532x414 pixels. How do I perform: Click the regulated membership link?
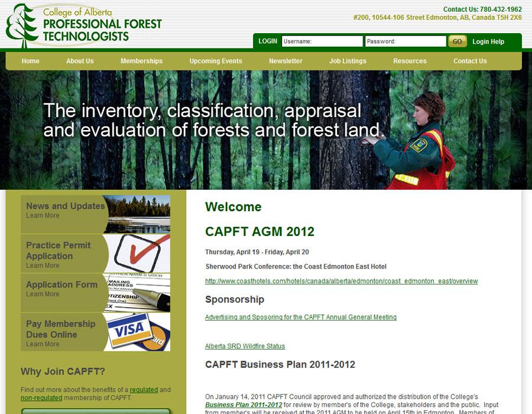click(x=144, y=390)
